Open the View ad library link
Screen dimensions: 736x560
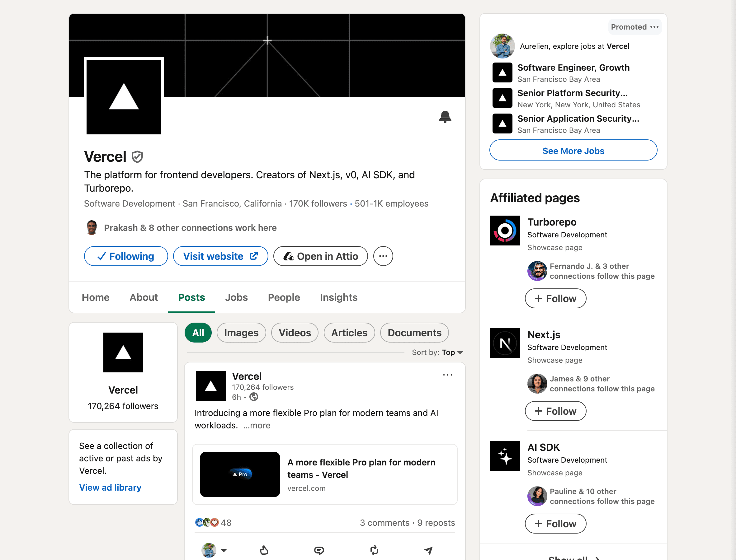pyautogui.click(x=110, y=487)
